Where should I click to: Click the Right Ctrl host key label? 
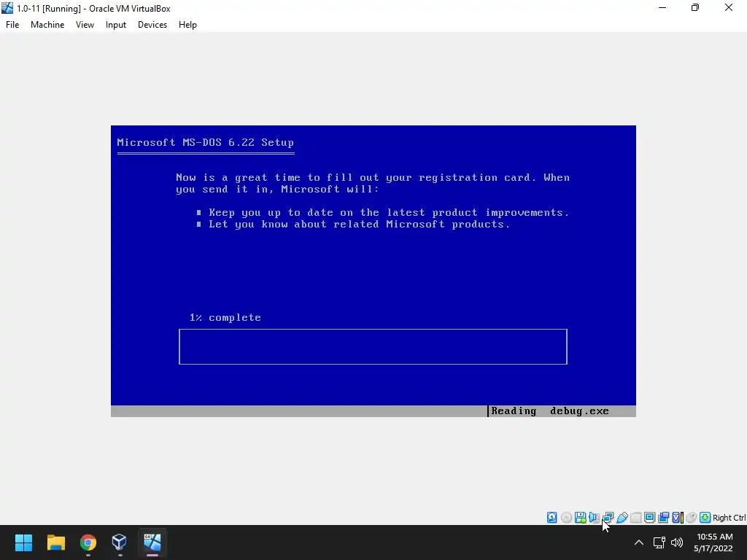click(x=729, y=518)
